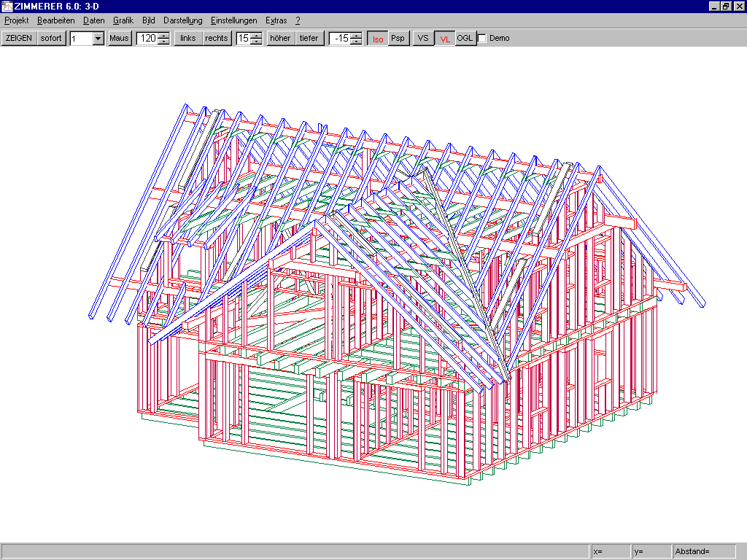This screenshot has height=560, width=747.
Task: Click the ZIMMERER app icon in title bar
Action: point(7,6)
